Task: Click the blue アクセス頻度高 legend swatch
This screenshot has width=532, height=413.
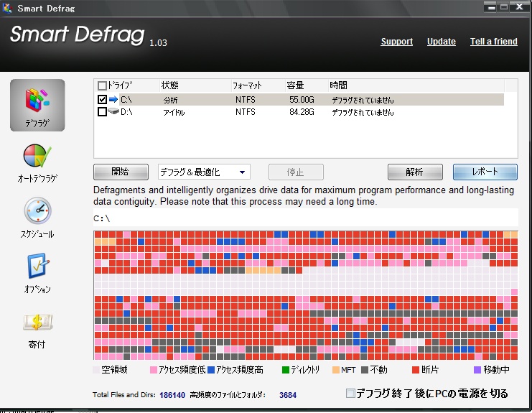Action: 211,370
